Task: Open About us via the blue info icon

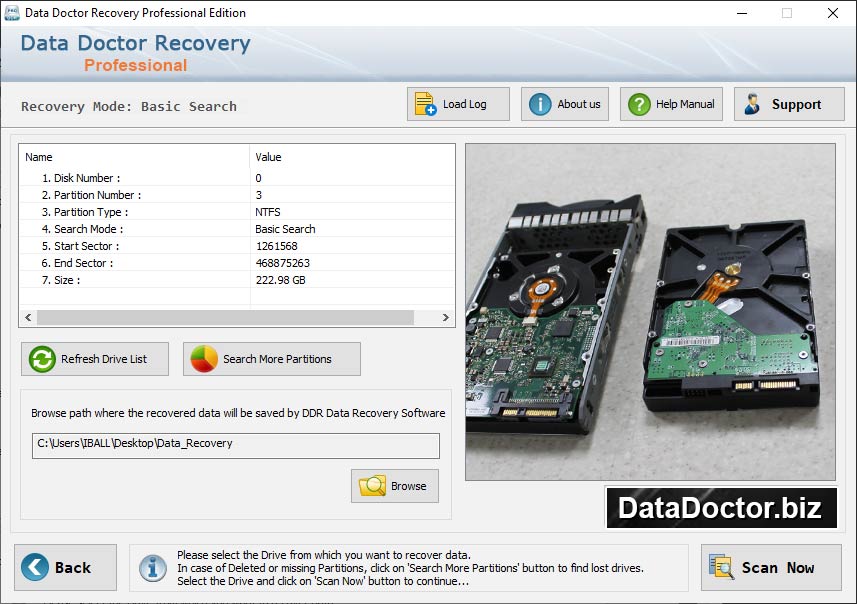Action: [538, 103]
